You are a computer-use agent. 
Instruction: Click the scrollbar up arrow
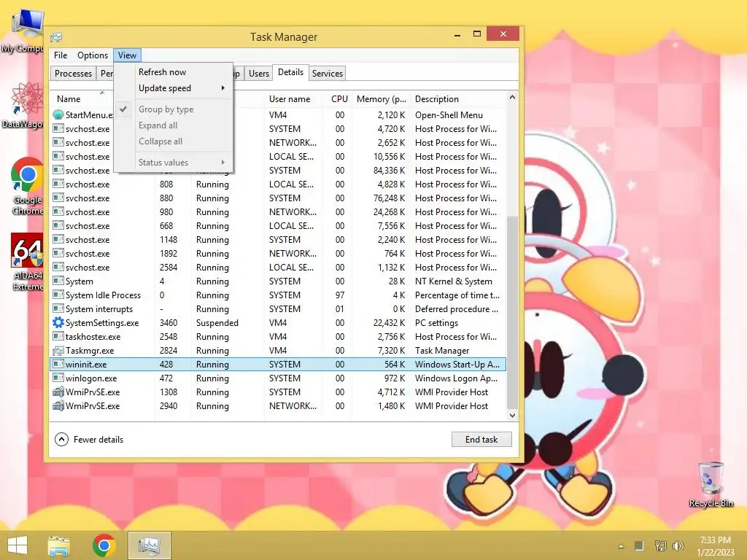pyautogui.click(x=512, y=97)
